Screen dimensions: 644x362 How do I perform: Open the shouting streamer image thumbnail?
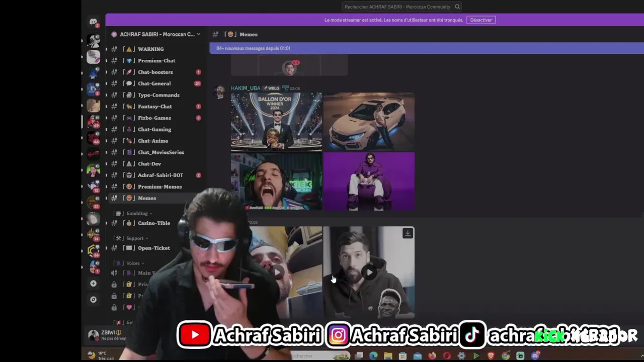pyautogui.click(x=276, y=181)
